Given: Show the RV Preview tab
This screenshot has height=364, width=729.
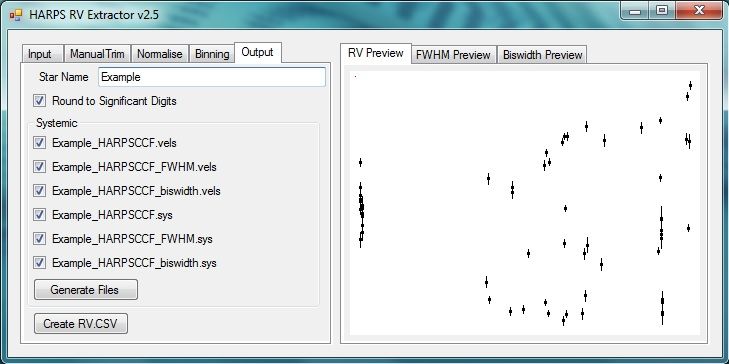Looking at the screenshot, I should tap(376, 53).
